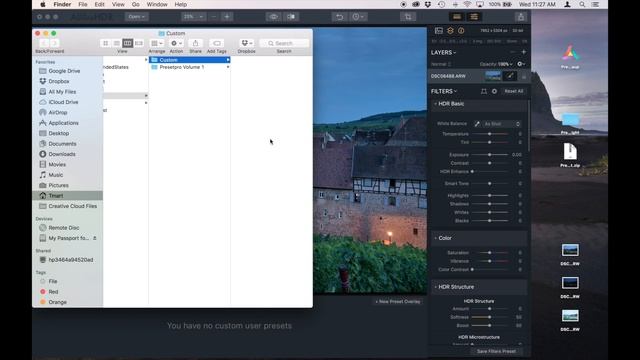
Task: Pick the white balance eyedropper
Action: 477,124
